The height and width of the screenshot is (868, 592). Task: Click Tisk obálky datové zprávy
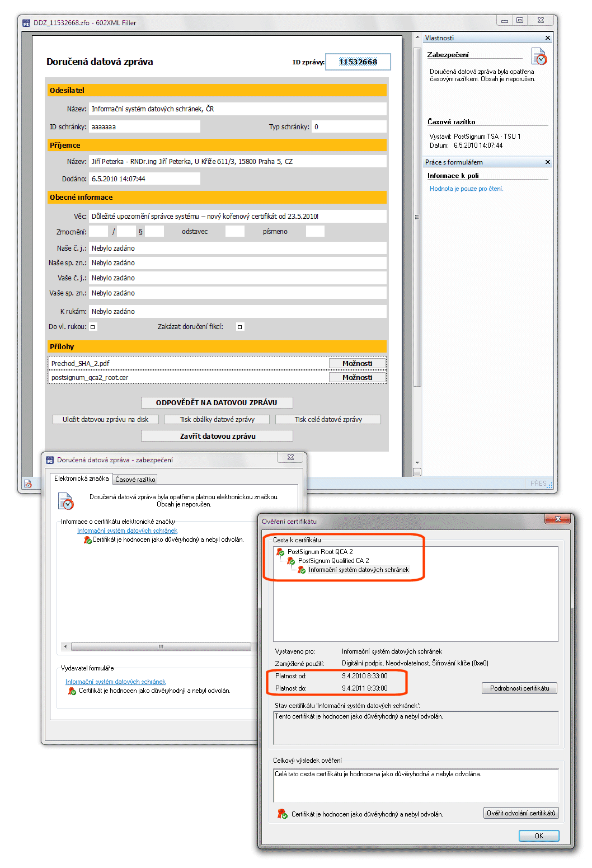pos(217,420)
